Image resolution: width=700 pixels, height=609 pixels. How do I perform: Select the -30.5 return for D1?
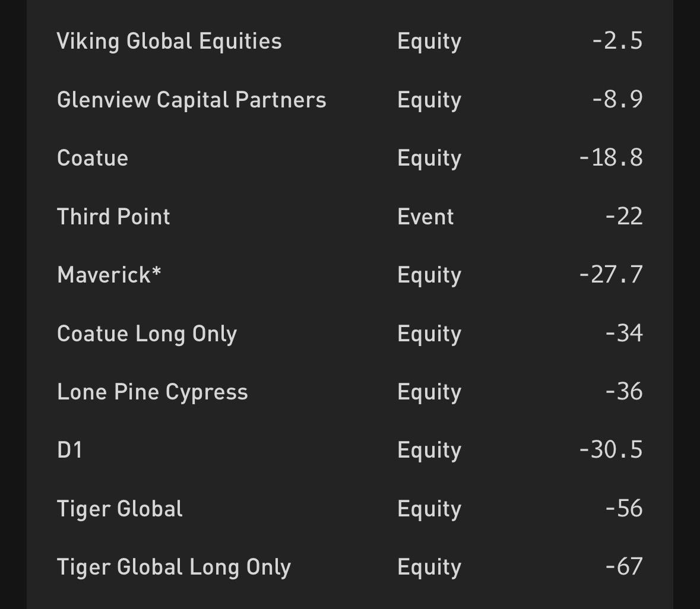[x=610, y=450]
